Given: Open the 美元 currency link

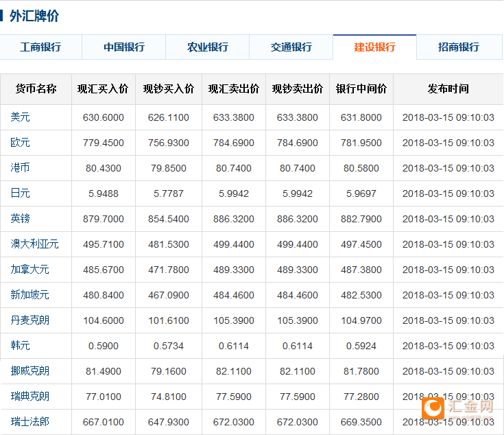Looking at the screenshot, I should click(x=21, y=117).
